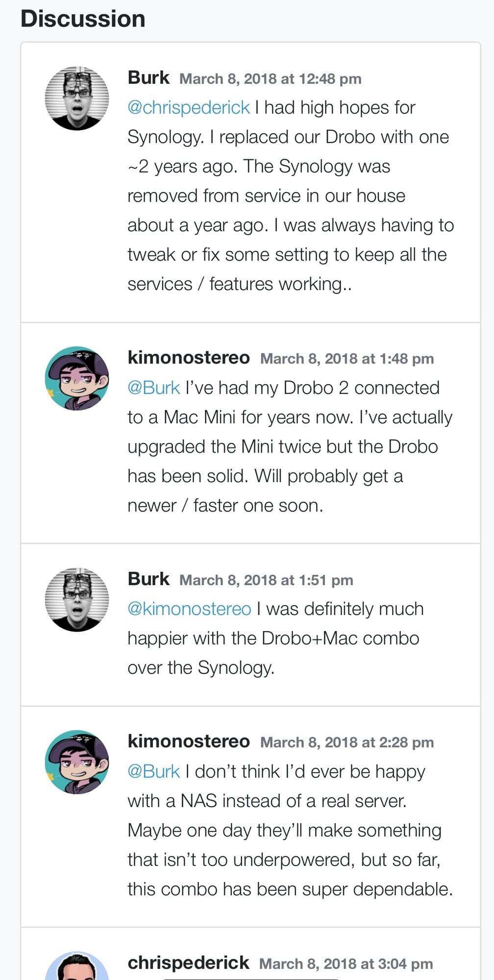Screen dimensions: 494x980
Task: Open the @chrispederick mention link
Action: coord(189,106)
